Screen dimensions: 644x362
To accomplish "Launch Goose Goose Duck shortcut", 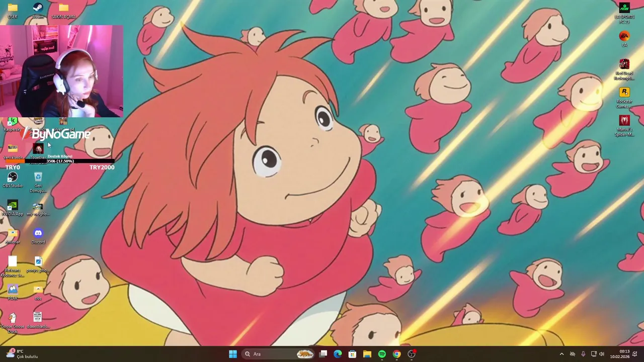I will [13, 323].
